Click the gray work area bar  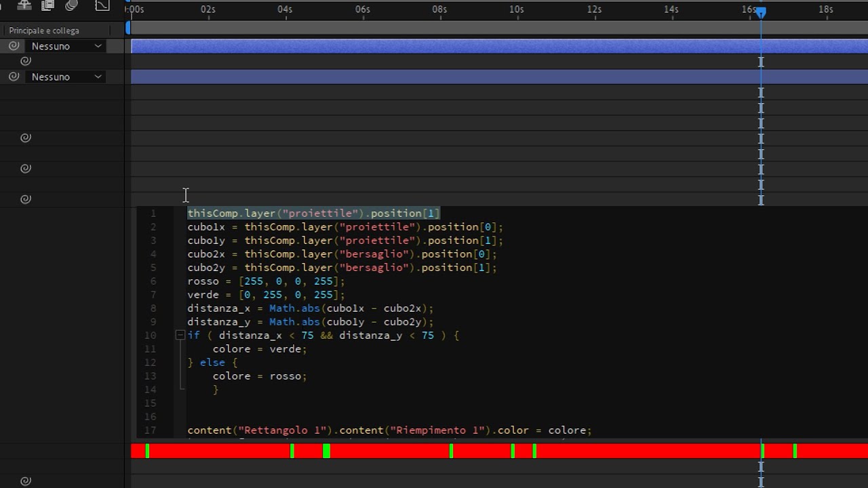click(x=499, y=28)
